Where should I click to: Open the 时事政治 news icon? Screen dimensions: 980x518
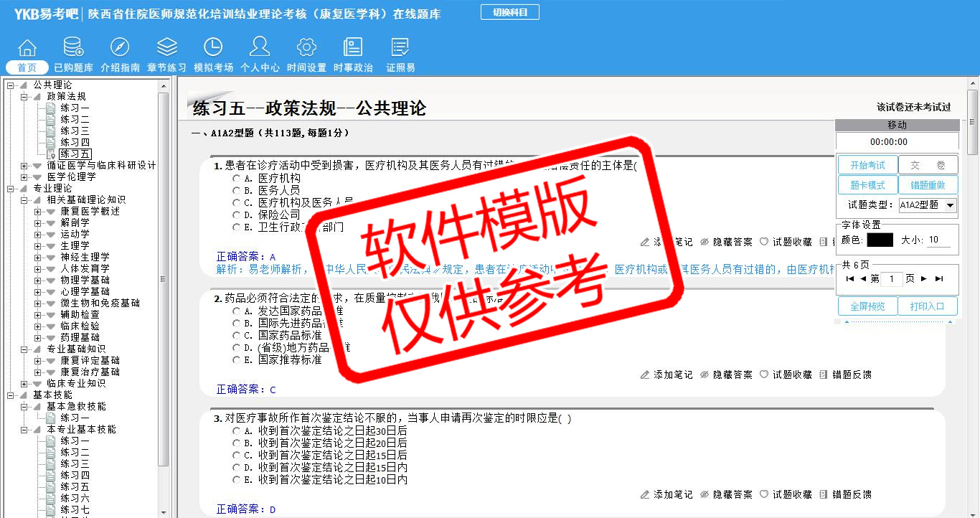[x=353, y=48]
